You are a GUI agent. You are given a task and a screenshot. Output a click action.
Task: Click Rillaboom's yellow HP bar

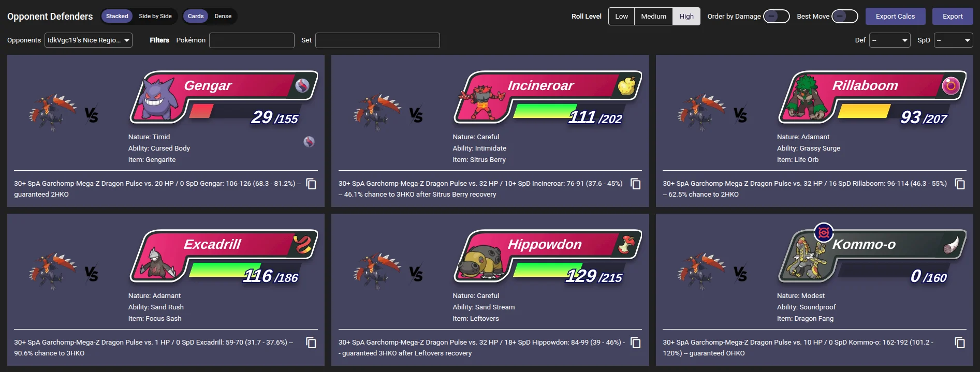coord(864,111)
